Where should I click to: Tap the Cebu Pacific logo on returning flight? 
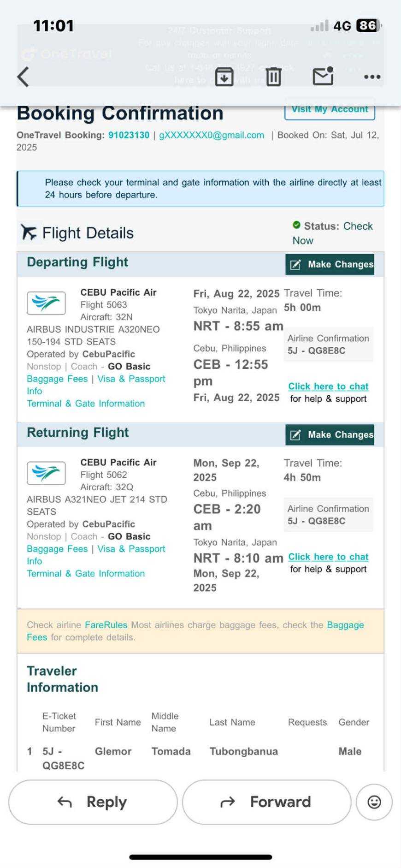pos(46,473)
